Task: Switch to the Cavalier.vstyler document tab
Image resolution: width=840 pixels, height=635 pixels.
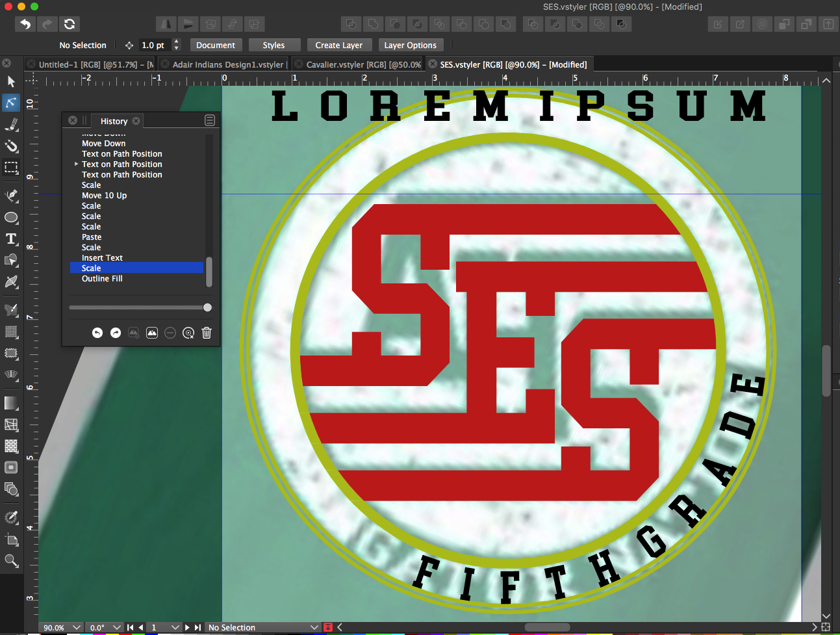Action: [363, 64]
